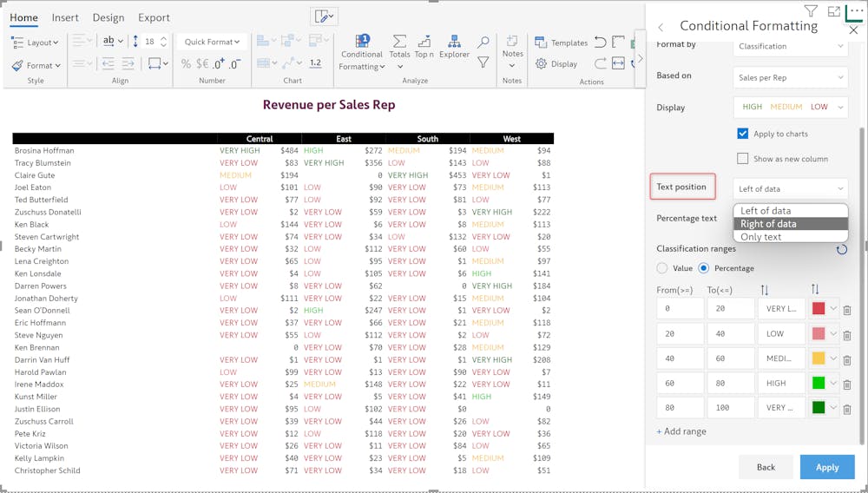Open the Export tab
The height and width of the screenshot is (493, 868).
coord(154,17)
